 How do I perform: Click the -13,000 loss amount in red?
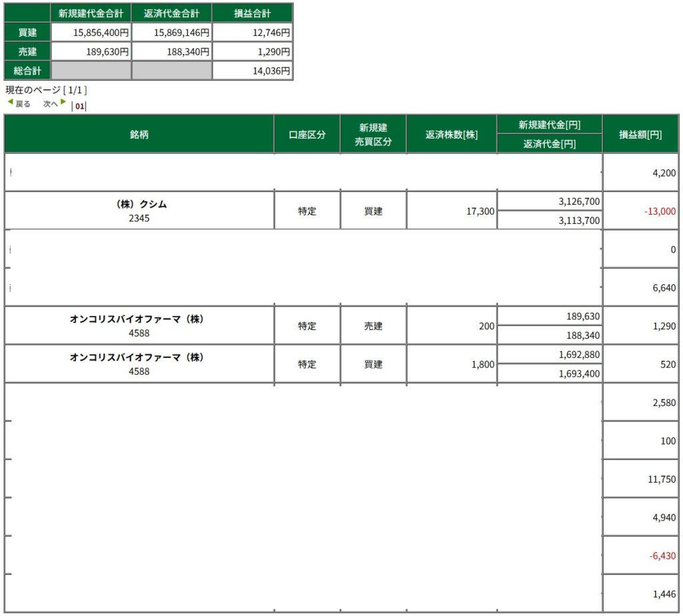660,211
